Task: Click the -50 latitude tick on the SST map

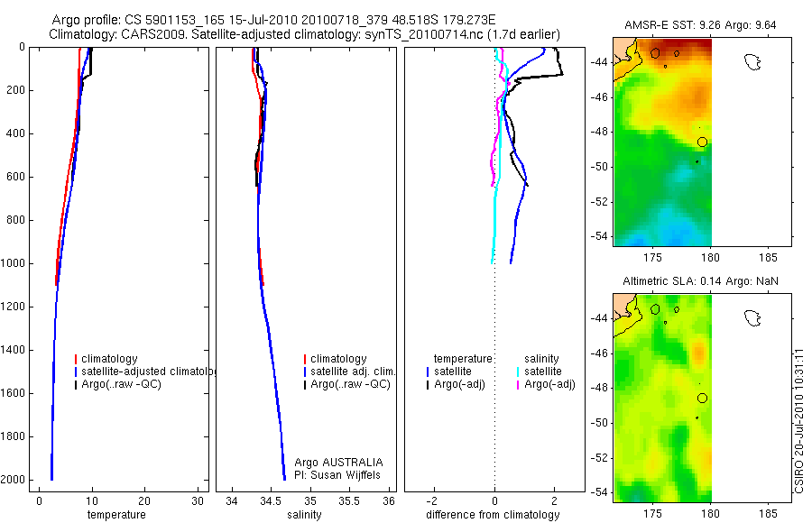Action: coord(599,167)
